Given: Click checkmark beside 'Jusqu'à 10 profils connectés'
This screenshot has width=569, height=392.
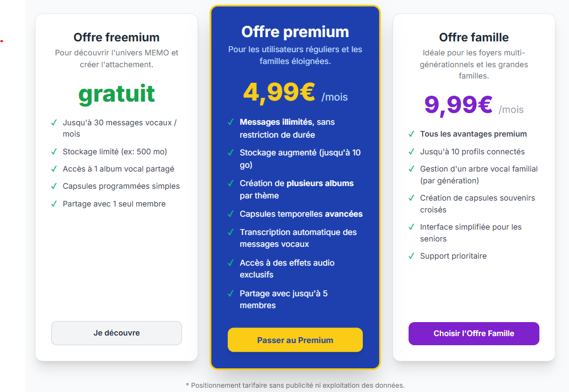Looking at the screenshot, I should click(x=411, y=152).
